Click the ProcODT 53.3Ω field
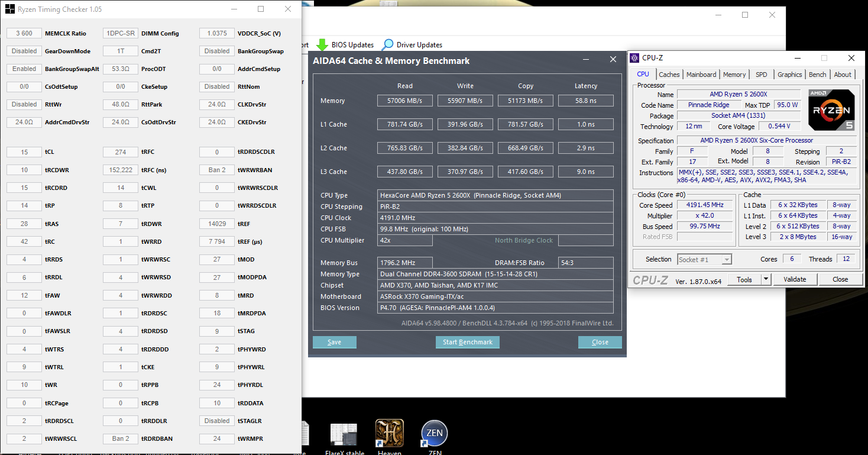This screenshot has width=868, height=455. 120,69
